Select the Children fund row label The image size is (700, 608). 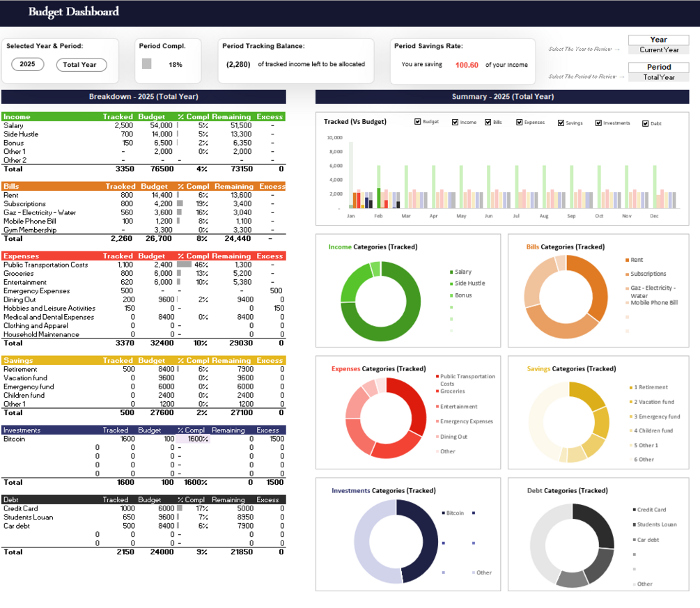point(24,395)
